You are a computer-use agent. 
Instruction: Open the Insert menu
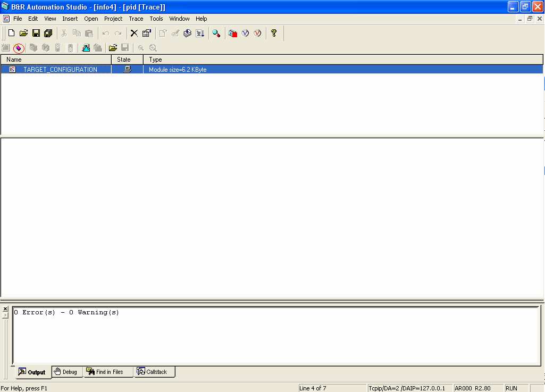[x=70, y=19]
